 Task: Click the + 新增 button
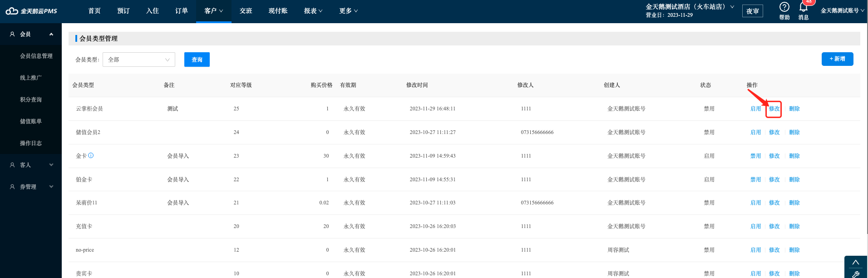coord(838,59)
